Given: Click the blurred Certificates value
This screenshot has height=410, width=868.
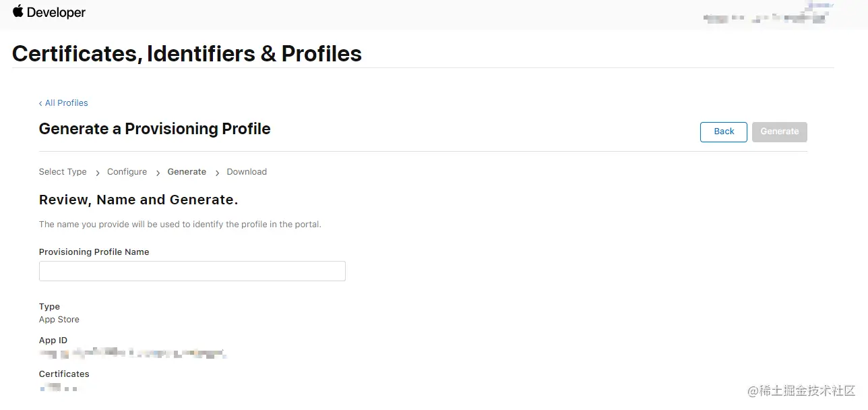Looking at the screenshot, I should (x=59, y=388).
